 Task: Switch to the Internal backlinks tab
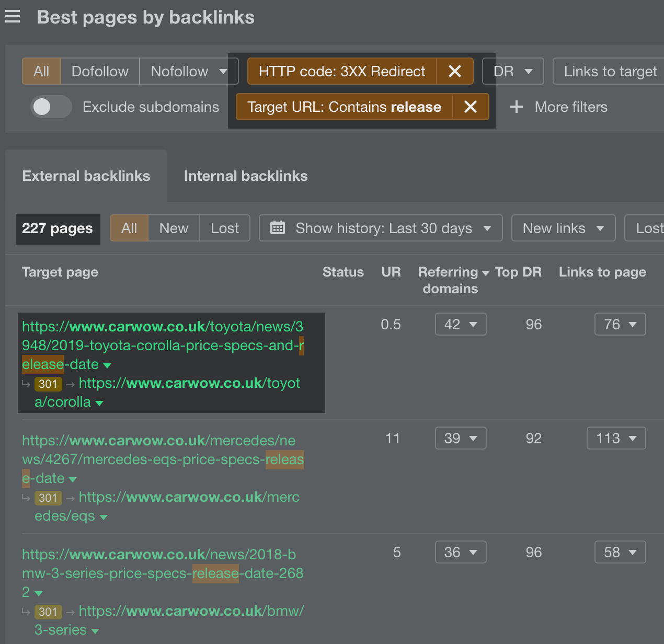point(246,176)
